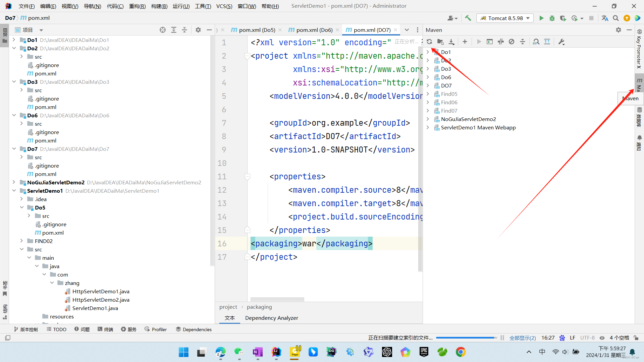Open Dependencies tool window
Screen dimensions: 644x362
(x=194, y=329)
